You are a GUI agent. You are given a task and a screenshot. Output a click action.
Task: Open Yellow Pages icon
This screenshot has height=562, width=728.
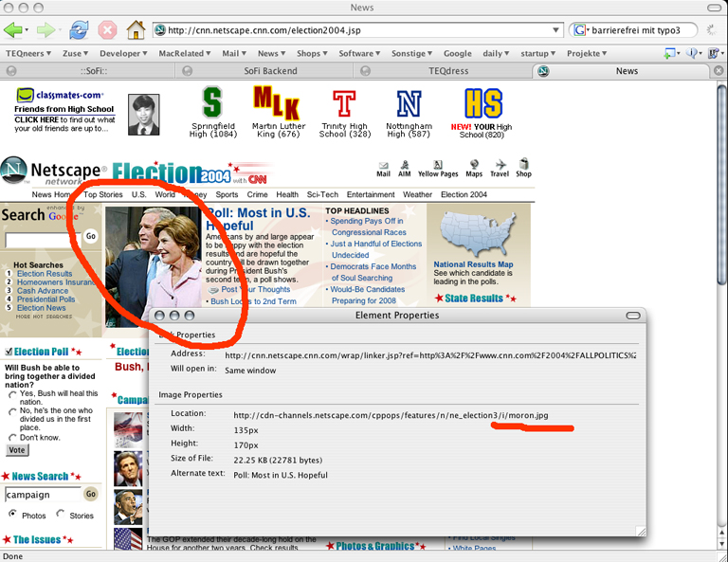[438, 169]
